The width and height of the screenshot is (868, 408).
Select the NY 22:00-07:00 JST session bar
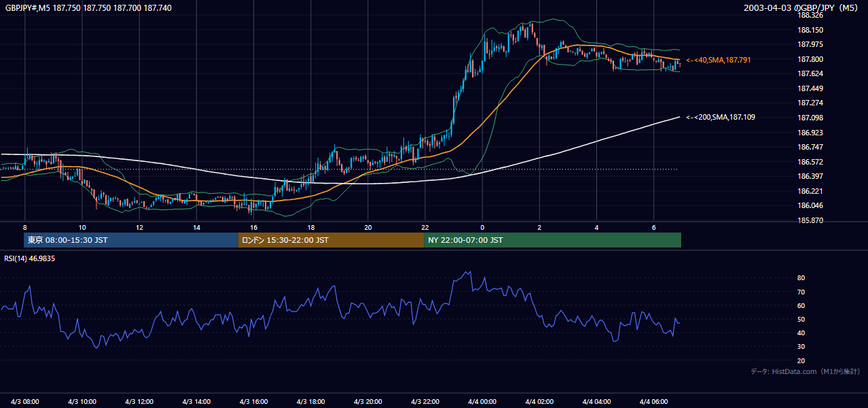tap(552, 240)
